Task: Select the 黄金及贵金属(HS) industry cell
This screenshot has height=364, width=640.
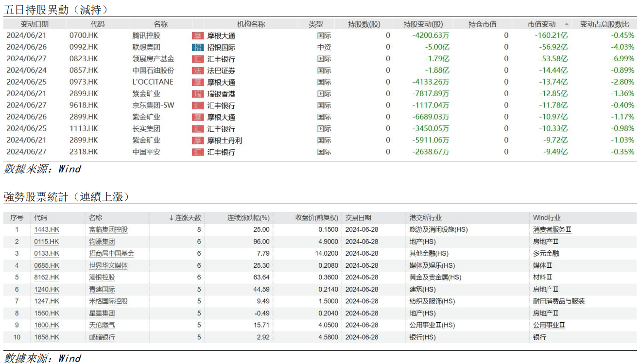Action: click(x=435, y=277)
